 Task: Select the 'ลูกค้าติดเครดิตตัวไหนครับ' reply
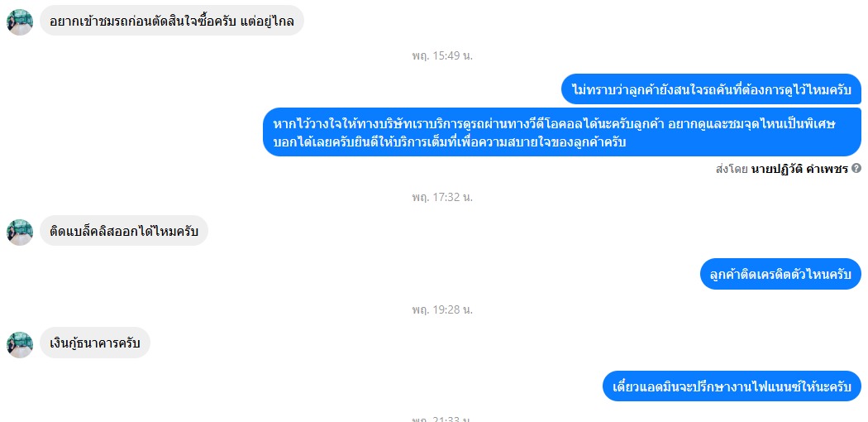[780, 274]
